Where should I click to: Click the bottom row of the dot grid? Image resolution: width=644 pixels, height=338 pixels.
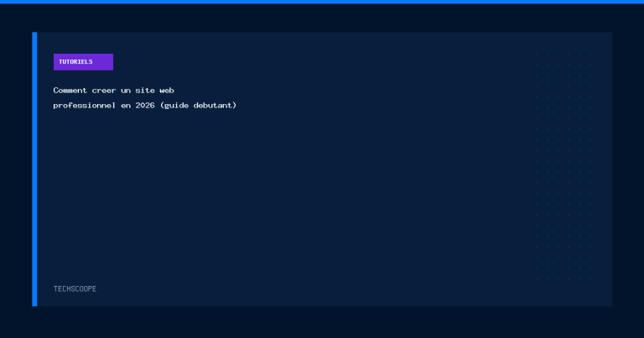pyautogui.click(x=563, y=279)
